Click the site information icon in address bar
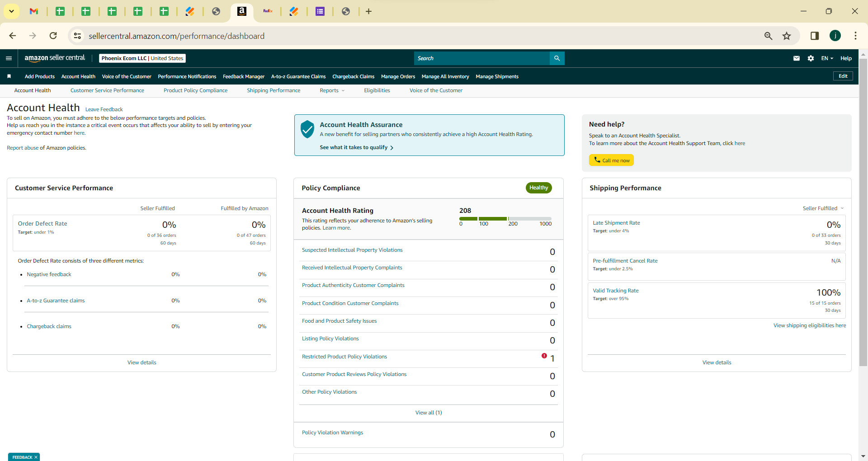Viewport: 868px width, 461px height. coord(78,36)
